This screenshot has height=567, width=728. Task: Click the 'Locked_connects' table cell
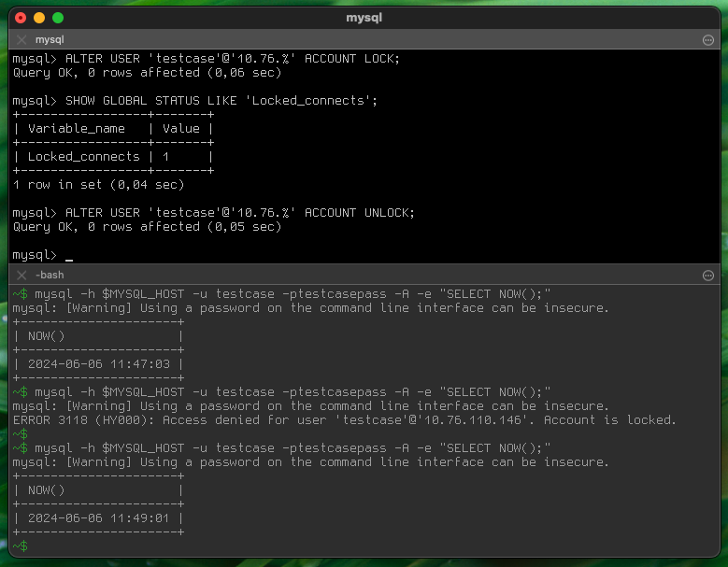pos(83,157)
